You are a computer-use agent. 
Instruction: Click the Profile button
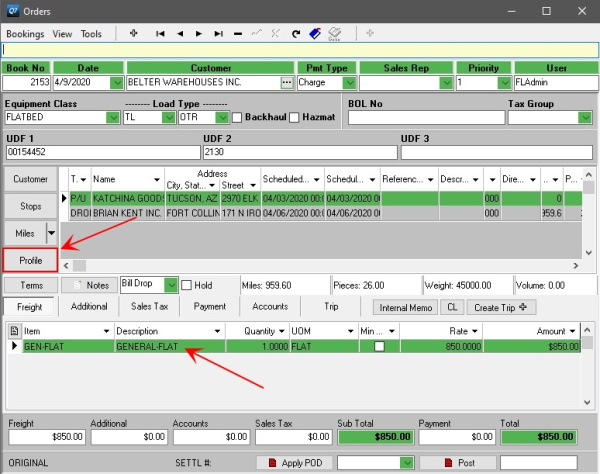pos(30,260)
